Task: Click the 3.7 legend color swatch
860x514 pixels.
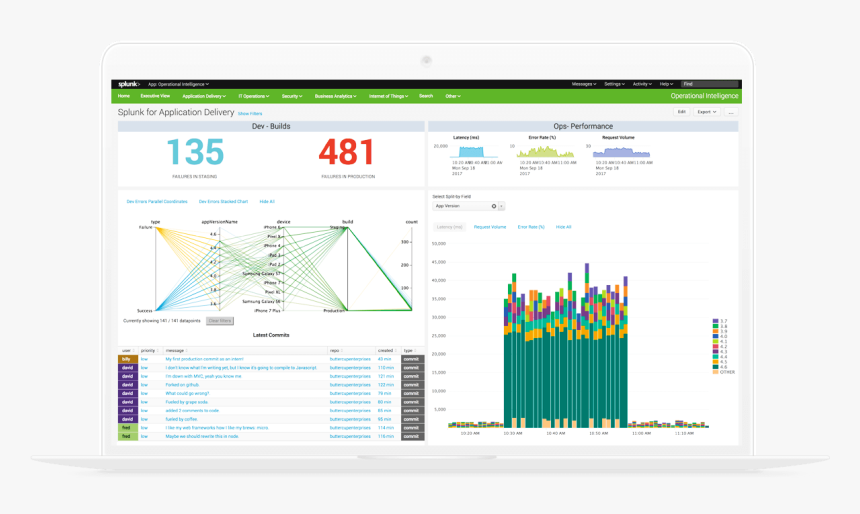Action: tap(715, 321)
